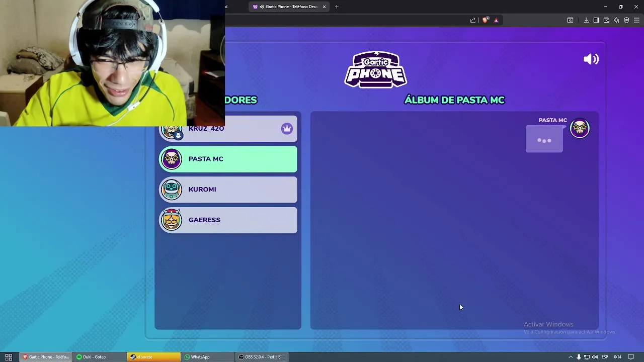Select player row GAERESS
The image size is (644, 362).
click(x=228, y=220)
